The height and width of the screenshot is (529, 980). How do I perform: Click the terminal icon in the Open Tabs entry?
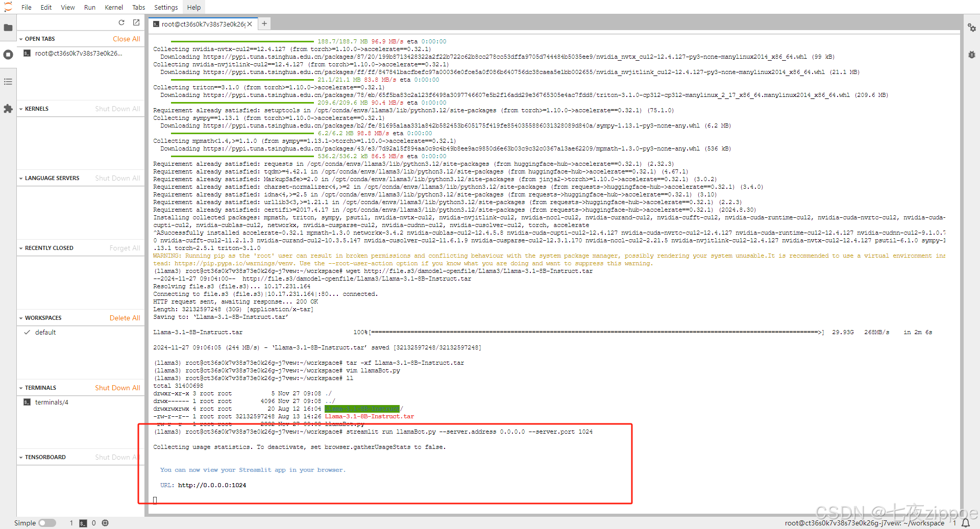(27, 53)
